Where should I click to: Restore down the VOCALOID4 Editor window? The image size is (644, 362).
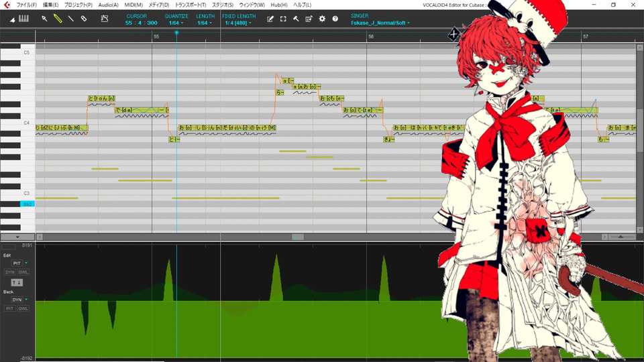coord(614,5)
